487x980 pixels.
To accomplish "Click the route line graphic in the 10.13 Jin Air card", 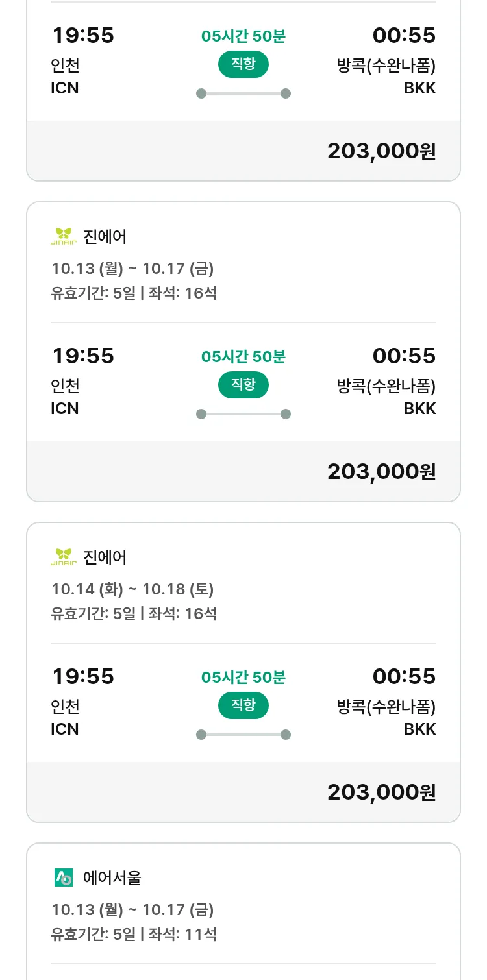I will (243, 414).
